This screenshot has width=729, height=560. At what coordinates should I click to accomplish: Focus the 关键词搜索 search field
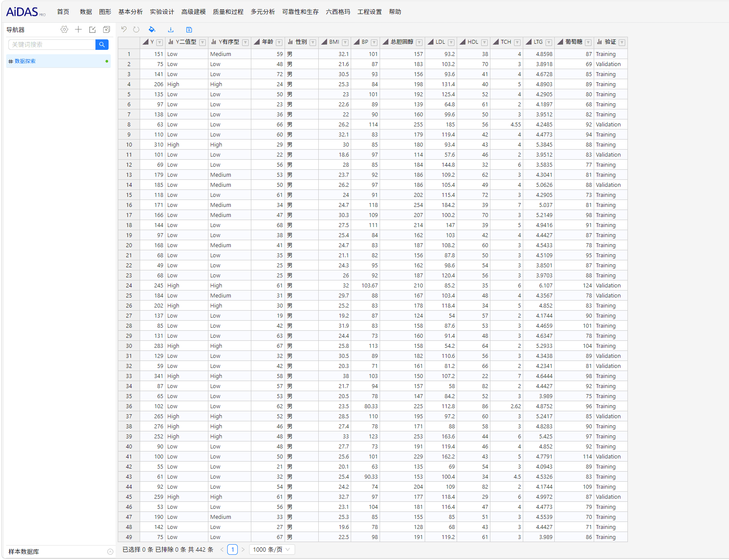[52, 45]
